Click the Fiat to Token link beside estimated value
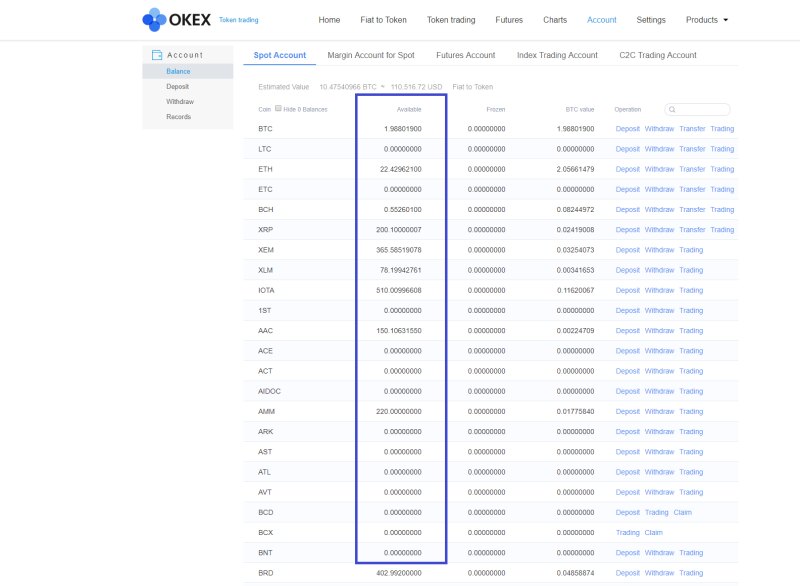The height and width of the screenshot is (586, 800). 472,87
